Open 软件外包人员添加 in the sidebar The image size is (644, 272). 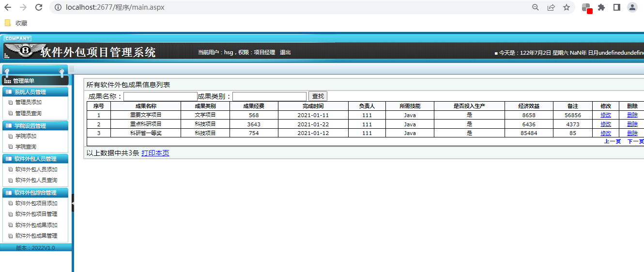[x=36, y=169]
